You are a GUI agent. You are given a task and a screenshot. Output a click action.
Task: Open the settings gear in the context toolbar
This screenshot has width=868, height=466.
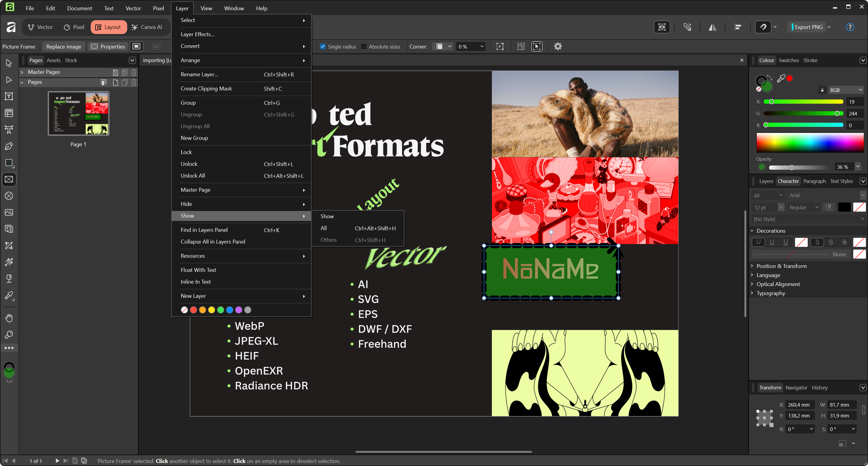558,46
